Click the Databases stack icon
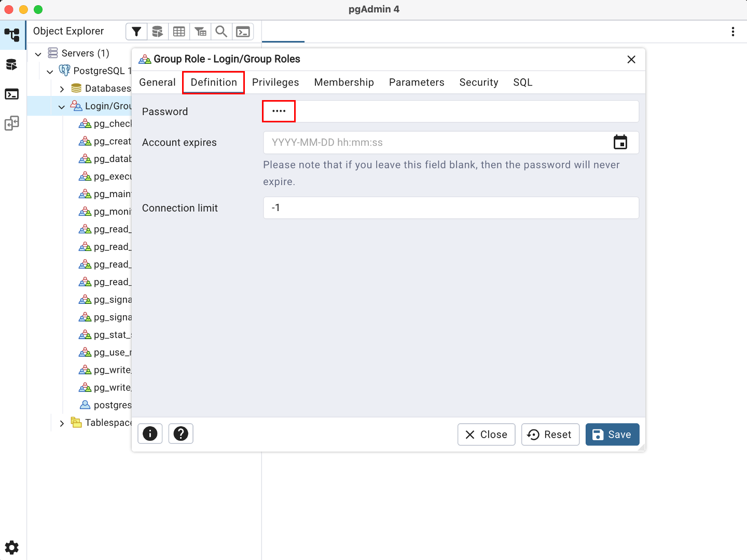This screenshot has height=560, width=747. tap(76, 88)
